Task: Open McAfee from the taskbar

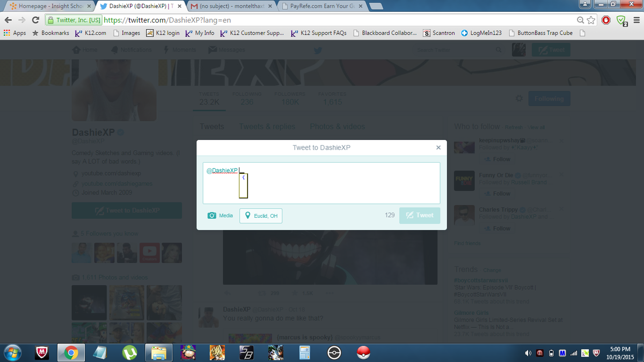Action: point(42,352)
